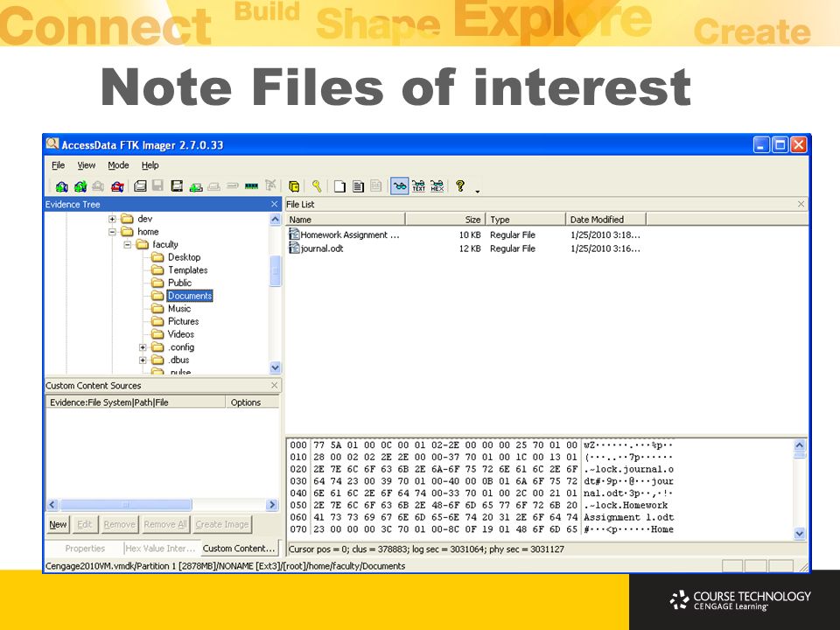Image resolution: width=840 pixels, height=630 pixels.
Task: Select the journal.odt file row
Action: (465, 248)
